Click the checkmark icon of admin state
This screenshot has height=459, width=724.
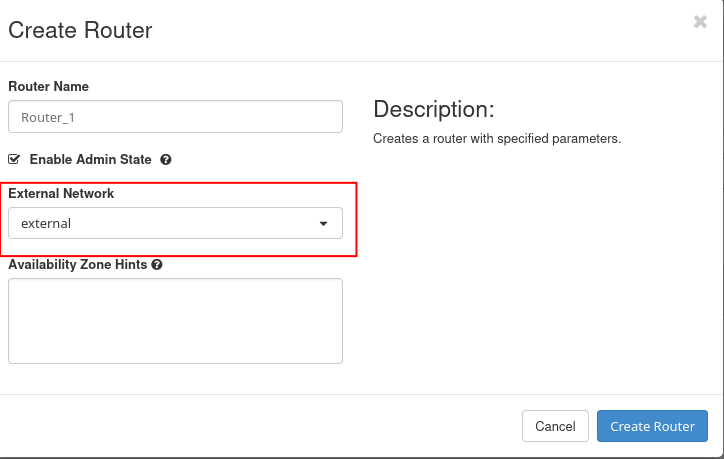14,159
